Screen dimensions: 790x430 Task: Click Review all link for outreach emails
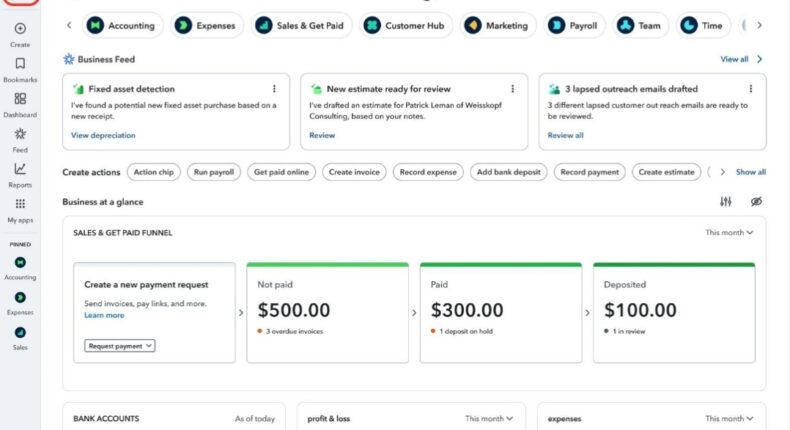pos(565,135)
